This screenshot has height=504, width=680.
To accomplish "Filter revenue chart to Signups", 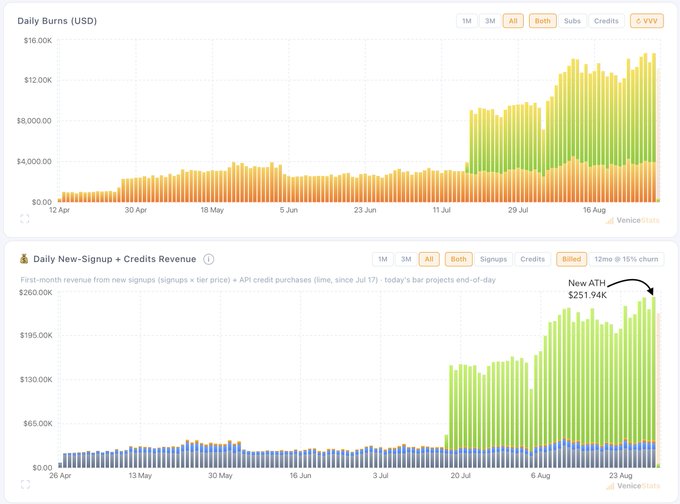I will 494,259.
